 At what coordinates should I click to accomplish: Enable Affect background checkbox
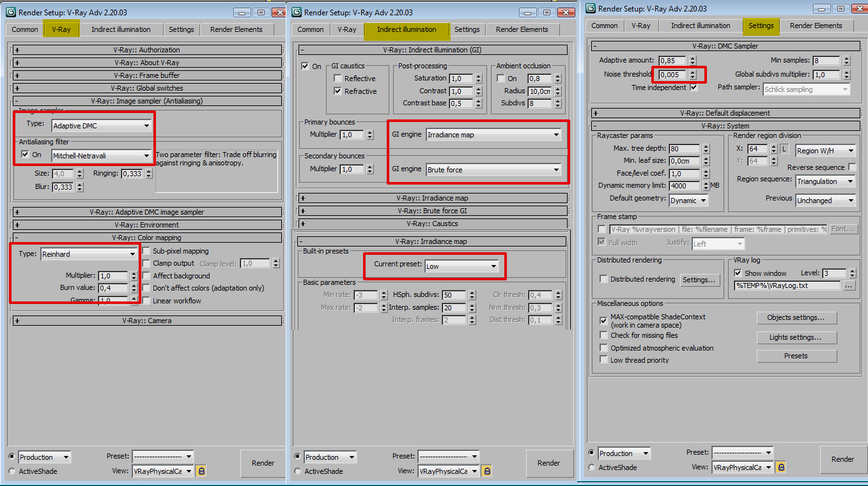coord(146,276)
